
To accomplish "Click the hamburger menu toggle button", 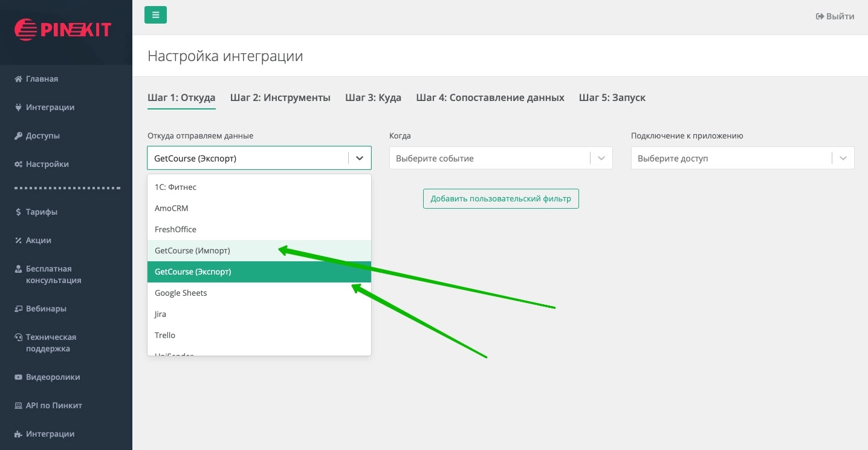I will coord(155,15).
